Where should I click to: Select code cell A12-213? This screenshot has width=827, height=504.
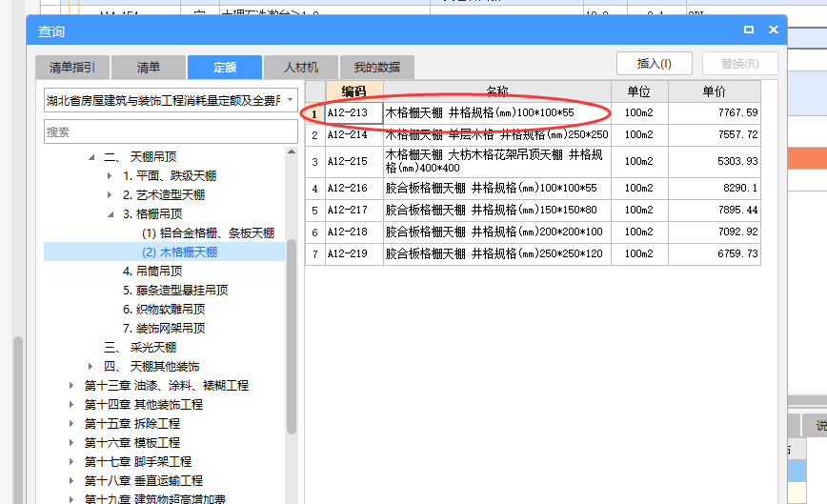tap(353, 112)
